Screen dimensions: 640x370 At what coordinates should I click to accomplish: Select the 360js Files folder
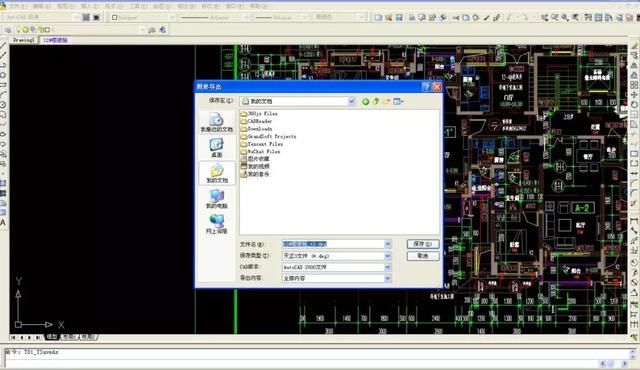259,114
